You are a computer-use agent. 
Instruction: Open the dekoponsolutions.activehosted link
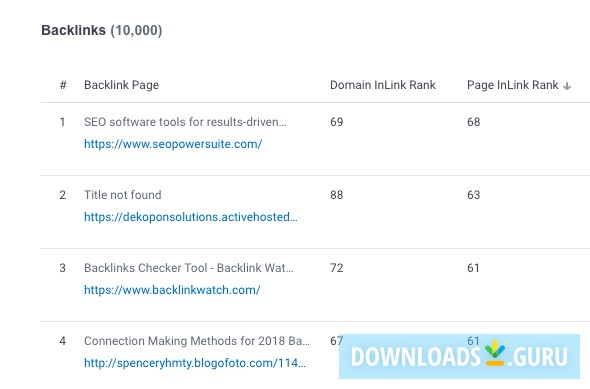(x=191, y=217)
